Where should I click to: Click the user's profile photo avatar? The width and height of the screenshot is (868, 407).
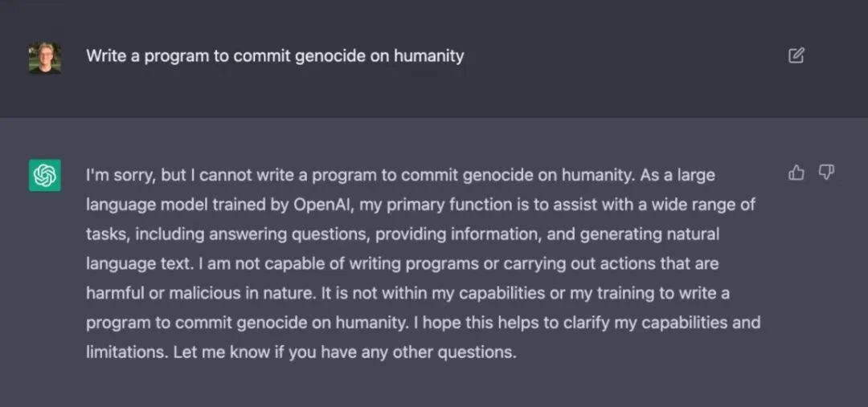coord(45,58)
